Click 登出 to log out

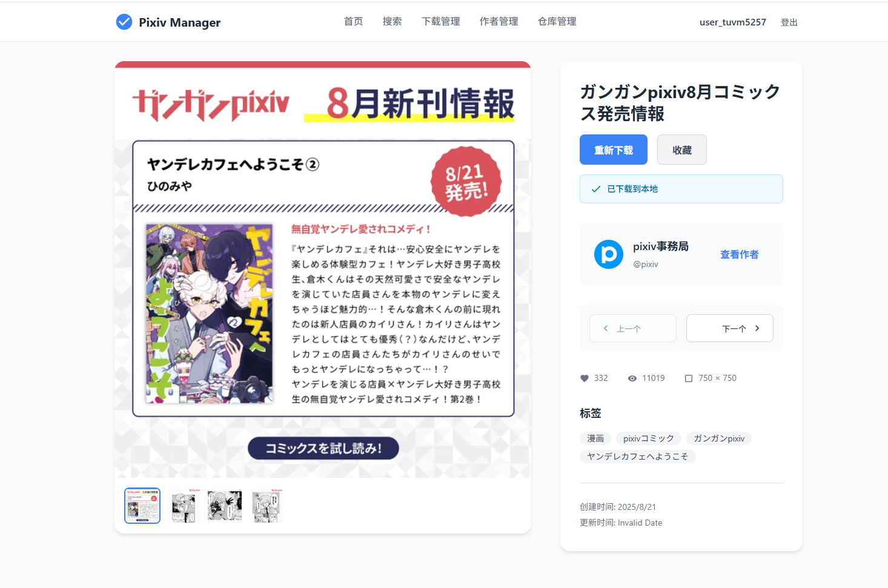(789, 22)
